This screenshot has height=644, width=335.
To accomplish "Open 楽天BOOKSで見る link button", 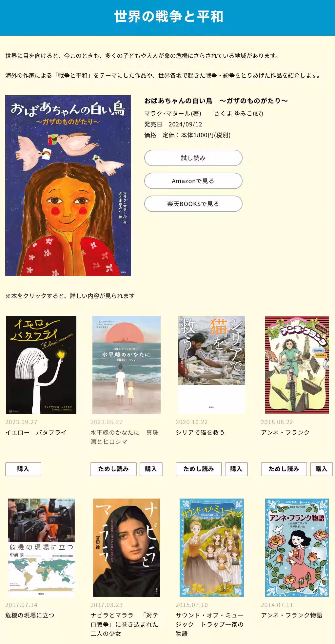I will (193, 204).
